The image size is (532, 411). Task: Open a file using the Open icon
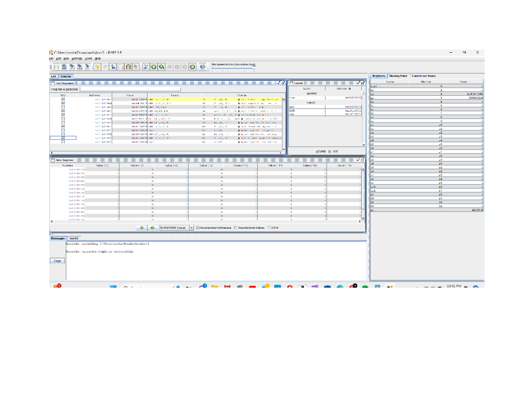pos(64,67)
